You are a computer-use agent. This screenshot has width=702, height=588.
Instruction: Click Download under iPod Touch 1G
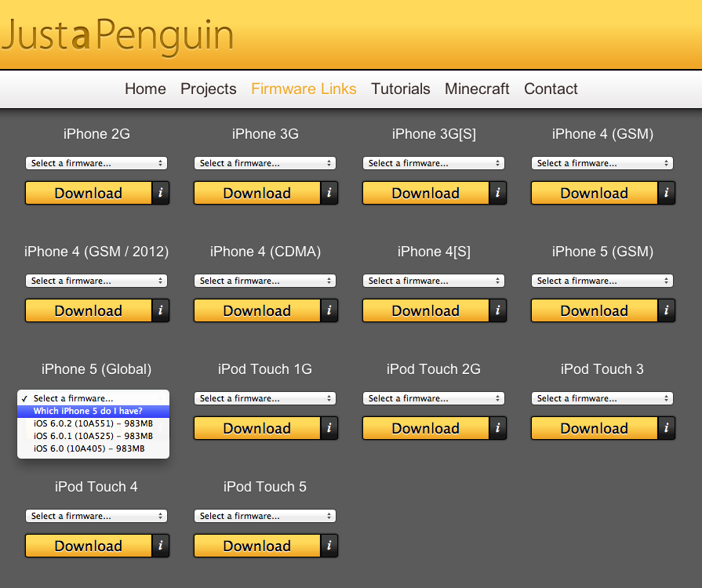coord(257,428)
